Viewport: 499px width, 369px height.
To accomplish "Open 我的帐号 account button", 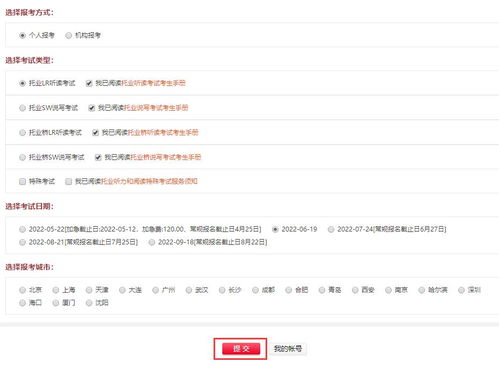I will coord(288,349).
